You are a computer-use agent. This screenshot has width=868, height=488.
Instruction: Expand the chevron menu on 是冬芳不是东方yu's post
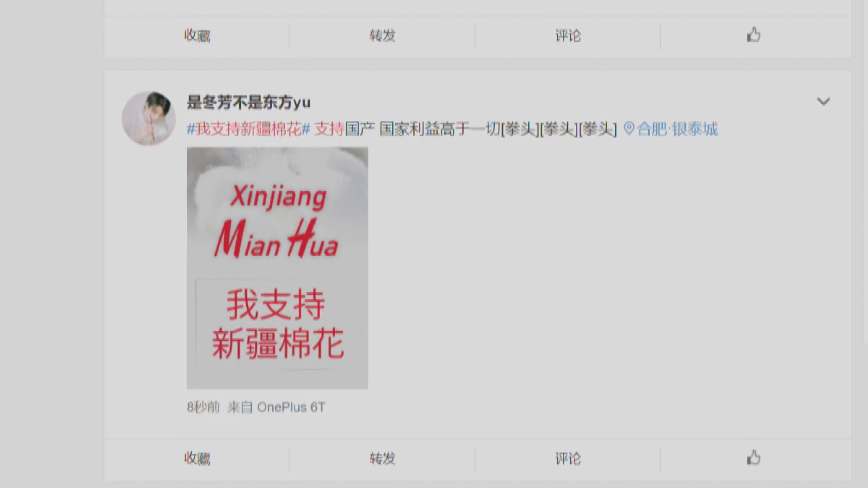[x=823, y=102]
